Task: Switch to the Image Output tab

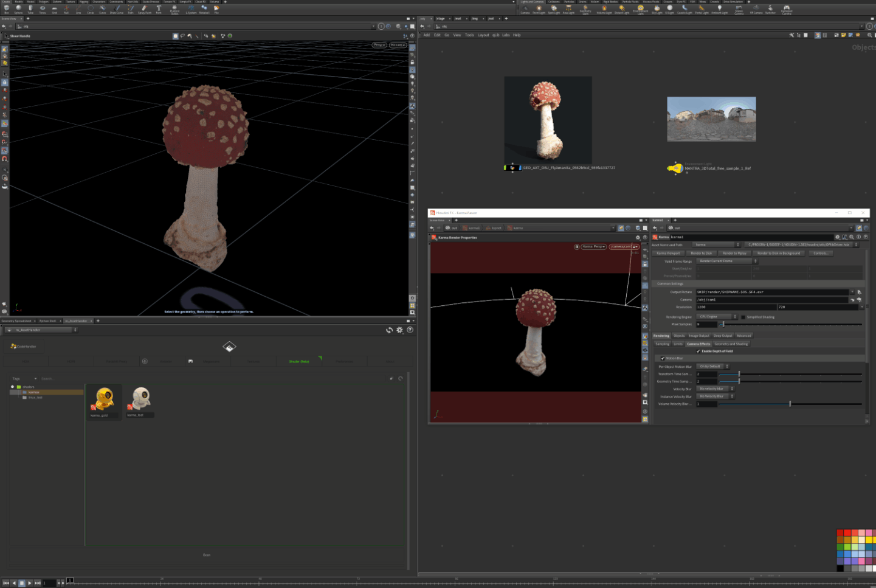Action: tap(698, 336)
